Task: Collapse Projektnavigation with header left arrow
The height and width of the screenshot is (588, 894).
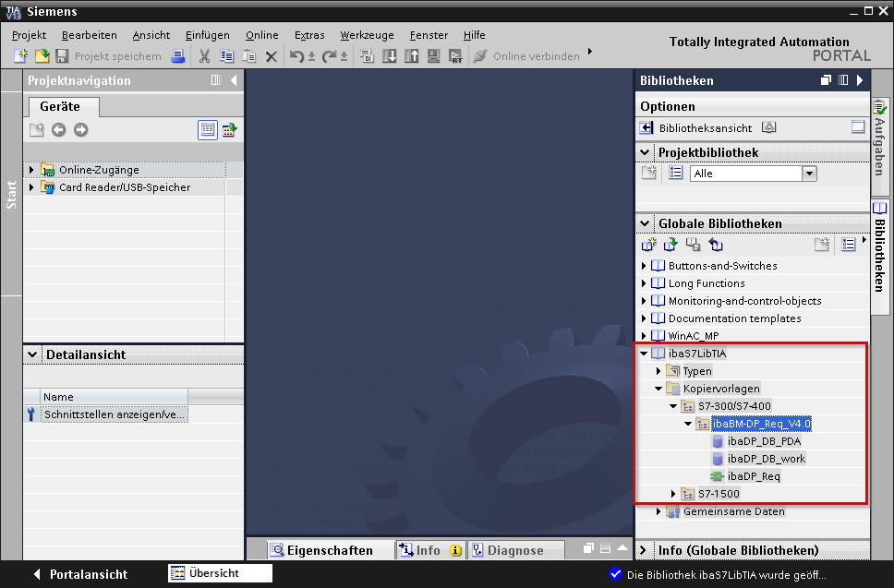Action: (234, 80)
